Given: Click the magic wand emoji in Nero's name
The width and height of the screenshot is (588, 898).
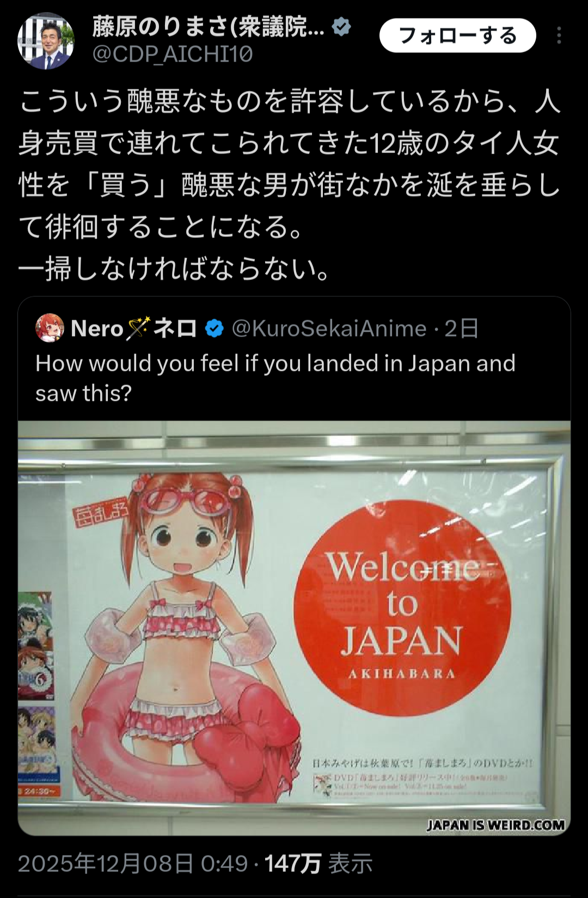Looking at the screenshot, I should [138, 328].
